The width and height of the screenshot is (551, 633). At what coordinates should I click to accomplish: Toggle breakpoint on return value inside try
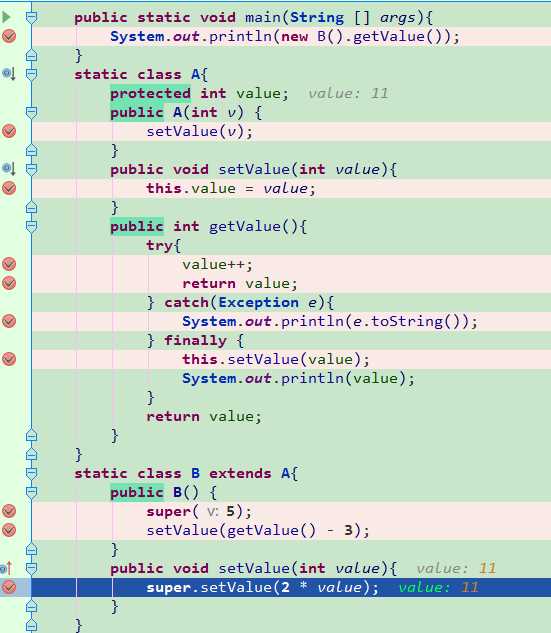click(x=9, y=283)
